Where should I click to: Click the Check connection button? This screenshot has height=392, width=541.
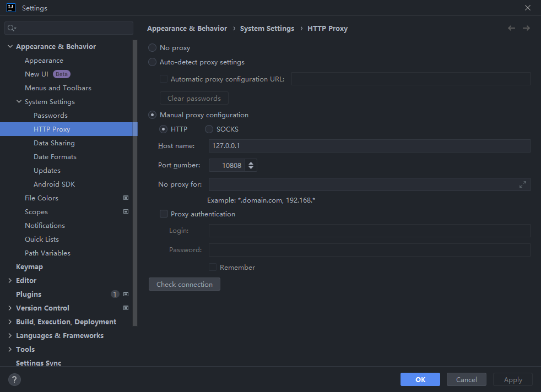[184, 285]
